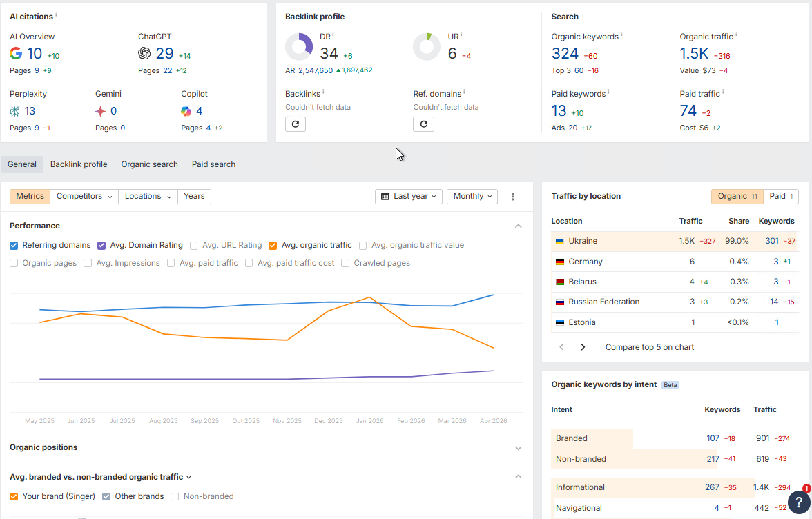812x519 pixels.
Task: Click the info icon beside DR
Action: [333, 35]
